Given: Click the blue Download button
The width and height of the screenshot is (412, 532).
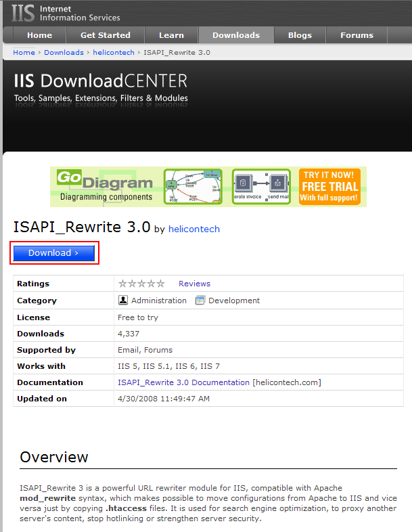Looking at the screenshot, I should coord(54,253).
